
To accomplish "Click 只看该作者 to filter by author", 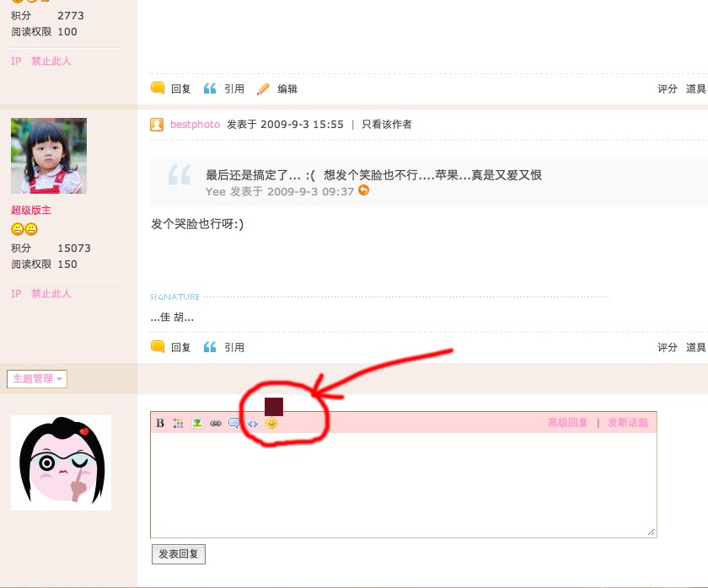I will click(x=387, y=125).
